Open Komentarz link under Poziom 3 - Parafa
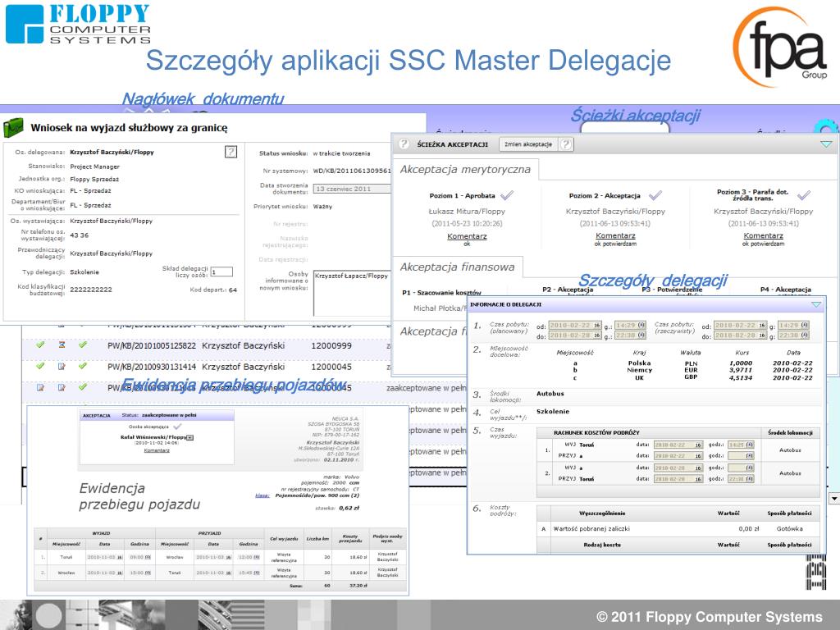The height and width of the screenshot is (630, 840). [764, 235]
